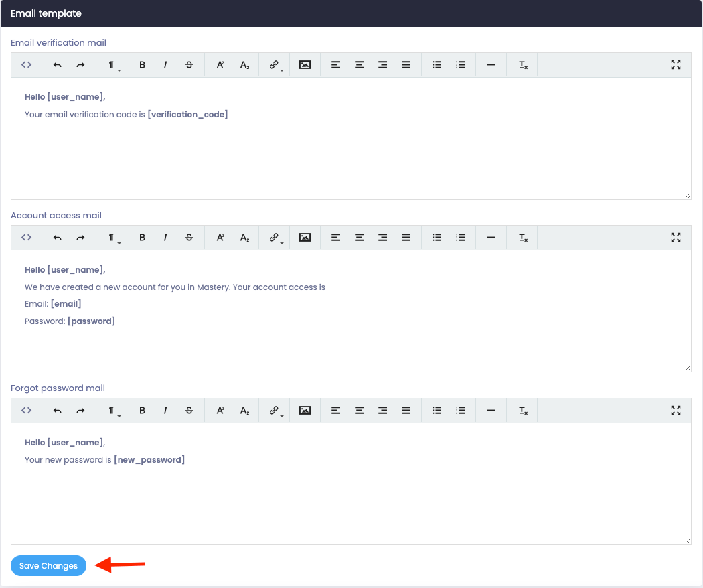Insert horizontal rule in Email verification editor
Screen dimensions: 703x588
[x=491, y=65]
